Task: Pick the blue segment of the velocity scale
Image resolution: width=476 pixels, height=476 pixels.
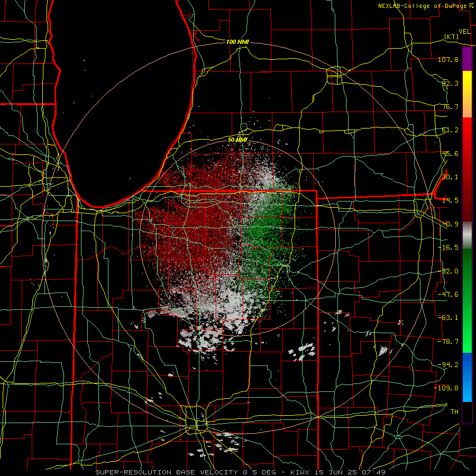Action: pyautogui.click(x=467, y=377)
